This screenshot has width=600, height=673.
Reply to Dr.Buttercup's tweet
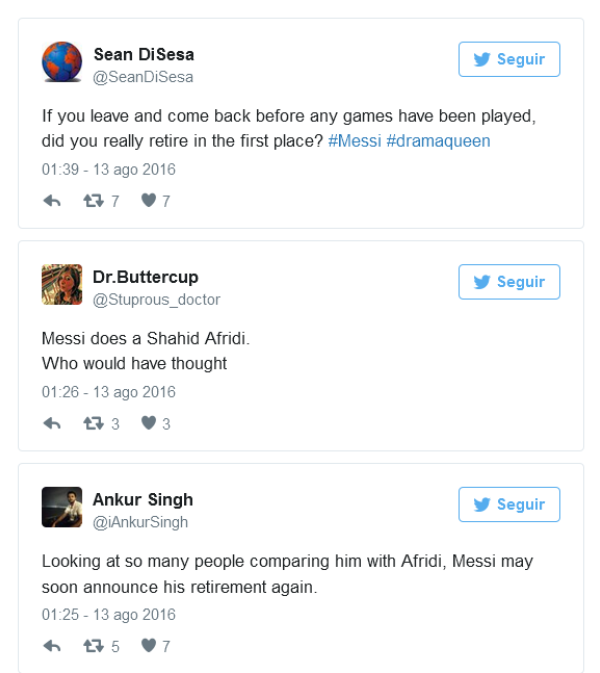click(x=52, y=423)
